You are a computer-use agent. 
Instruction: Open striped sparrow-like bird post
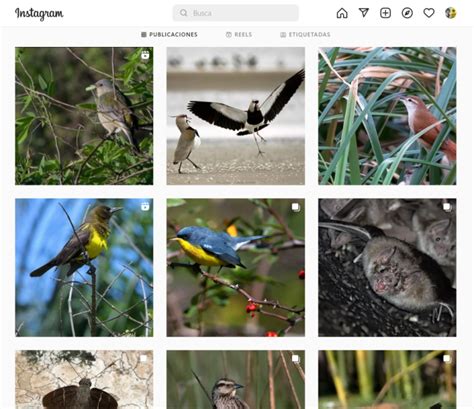coord(236,380)
